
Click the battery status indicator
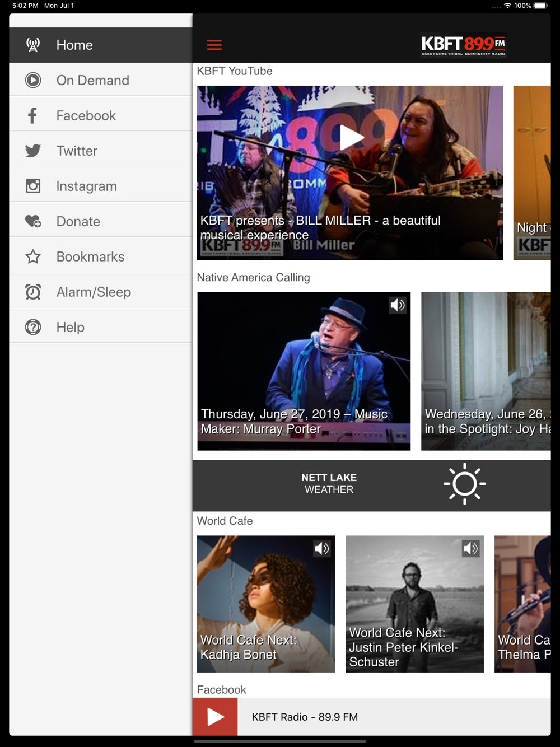tap(540, 6)
